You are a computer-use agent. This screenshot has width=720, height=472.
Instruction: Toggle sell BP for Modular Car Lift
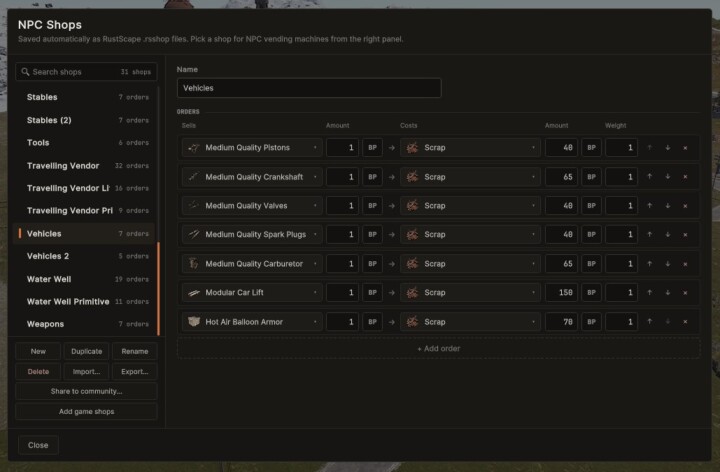pos(372,292)
